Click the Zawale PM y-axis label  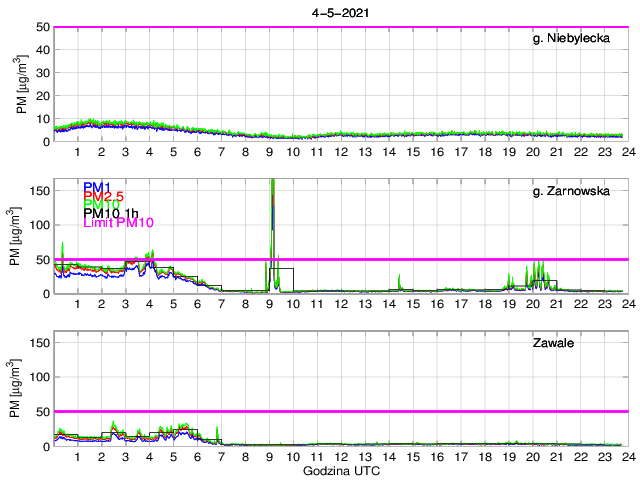click(15, 389)
